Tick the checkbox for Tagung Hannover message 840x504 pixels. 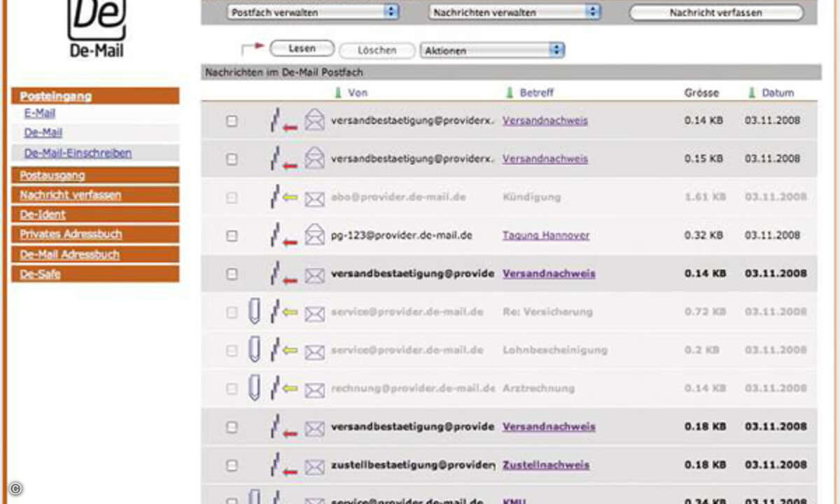tap(232, 236)
